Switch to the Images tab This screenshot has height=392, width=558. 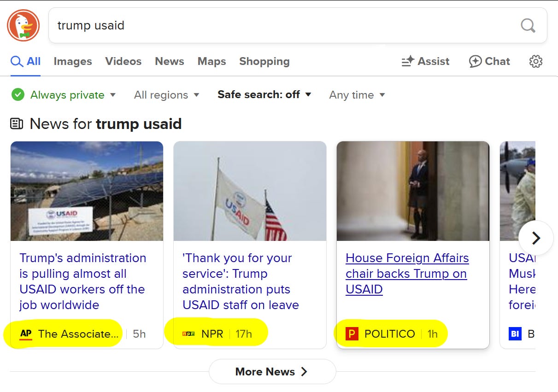click(x=73, y=61)
